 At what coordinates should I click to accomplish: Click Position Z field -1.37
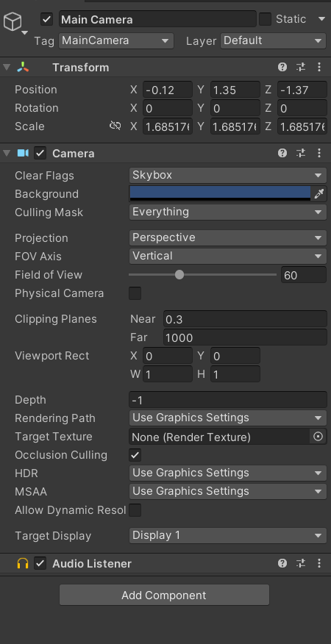point(302,90)
